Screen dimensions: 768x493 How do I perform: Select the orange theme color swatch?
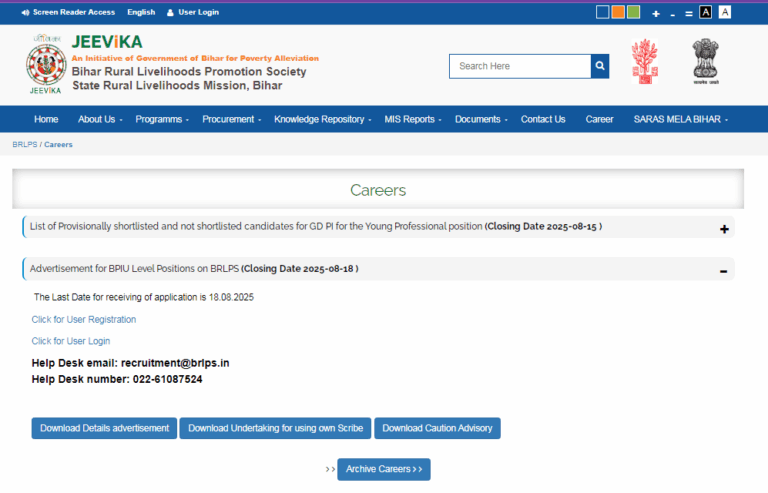pyautogui.click(x=618, y=12)
